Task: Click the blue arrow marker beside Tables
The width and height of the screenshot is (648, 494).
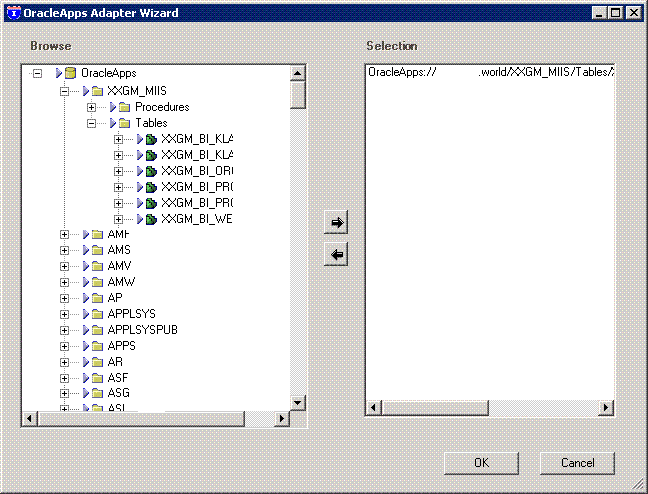Action: [x=113, y=123]
